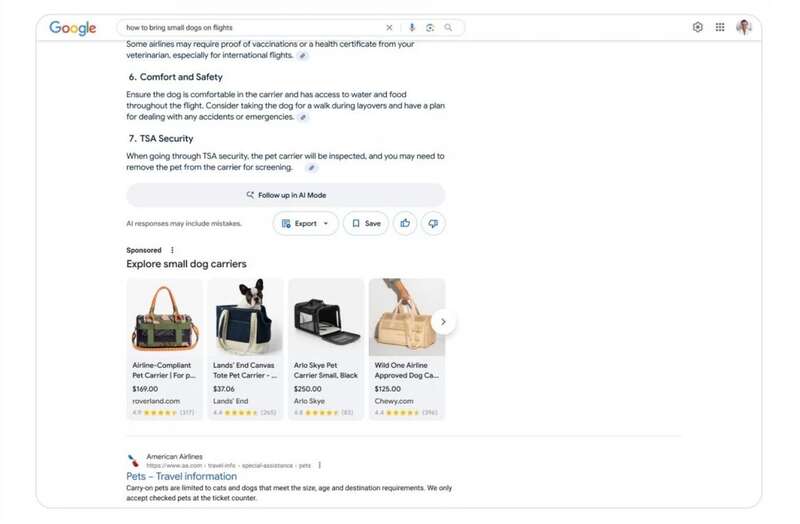Click the search box containing the query
The image size is (800, 524).
tap(291, 28)
